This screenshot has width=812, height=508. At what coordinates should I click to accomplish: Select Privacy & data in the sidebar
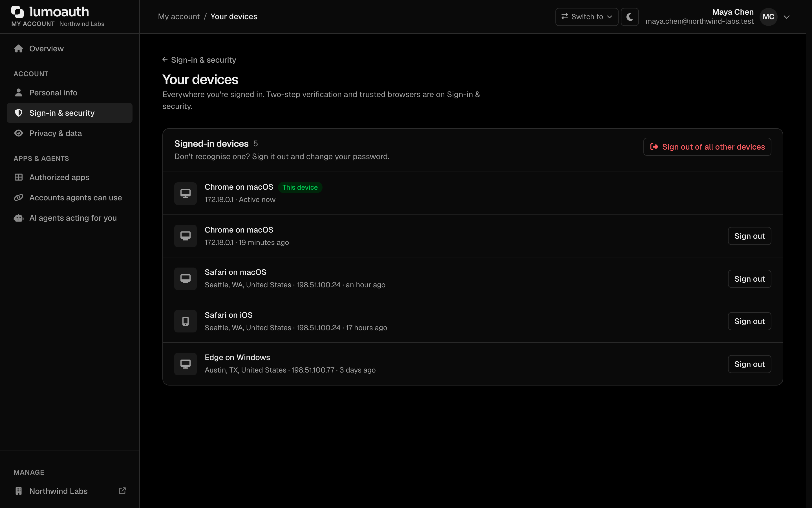tap(70, 133)
